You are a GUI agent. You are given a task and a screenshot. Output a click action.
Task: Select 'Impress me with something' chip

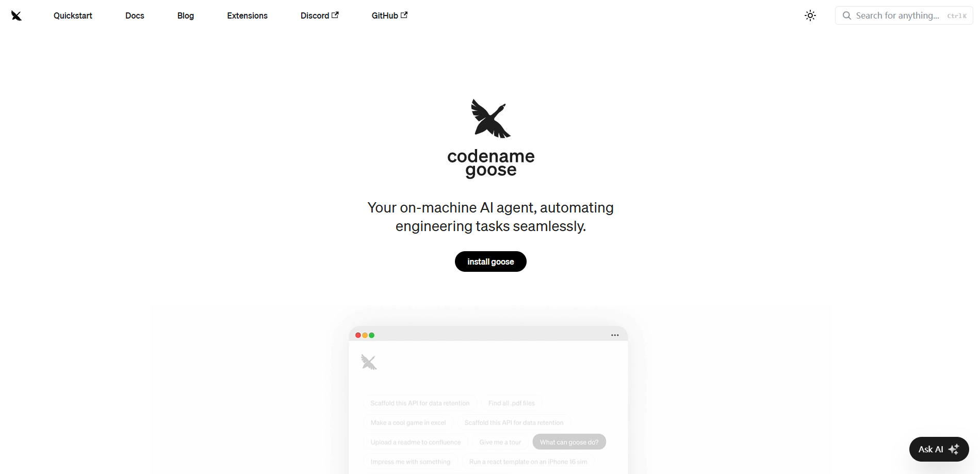410,462
